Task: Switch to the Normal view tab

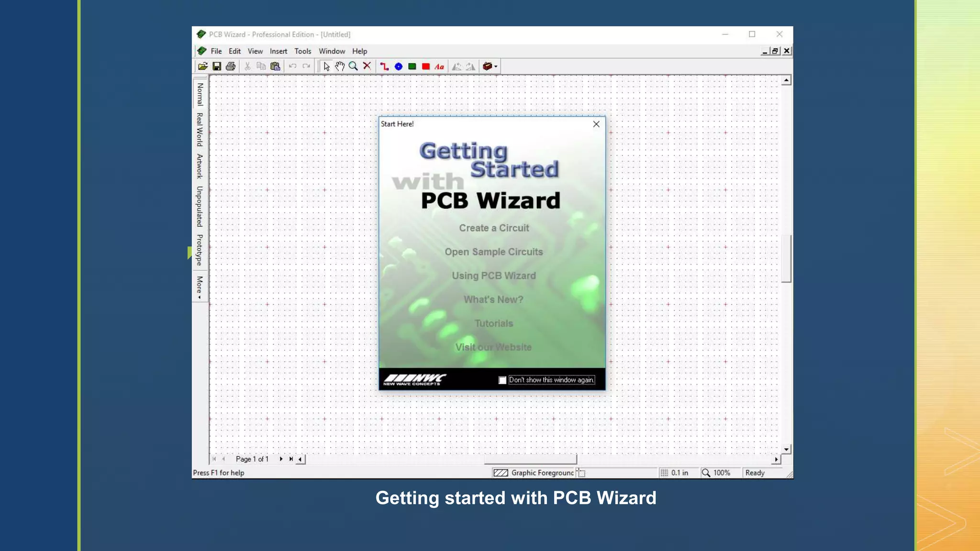Action: [200, 94]
